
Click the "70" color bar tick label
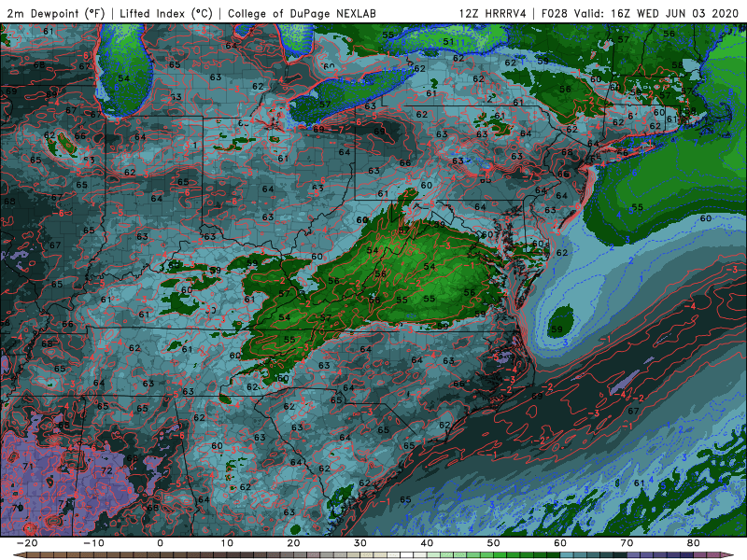[627, 543]
